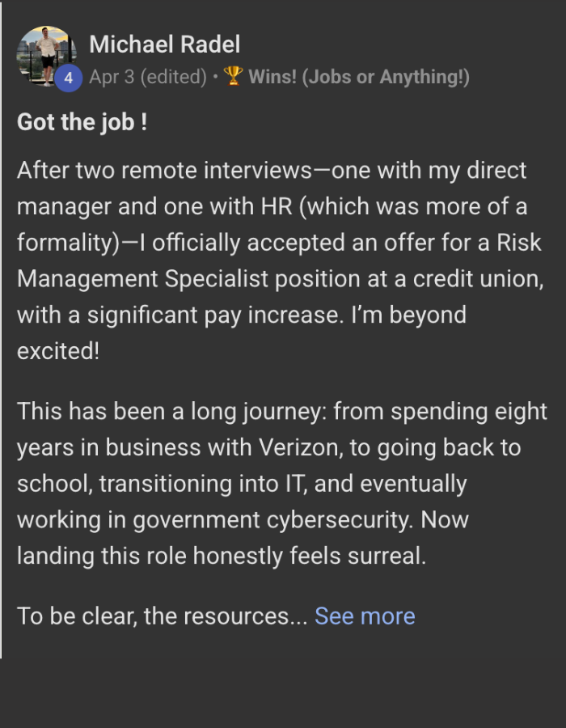The image size is (566, 728).
Task: Click the Apr 3 post date
Action: 112,78
